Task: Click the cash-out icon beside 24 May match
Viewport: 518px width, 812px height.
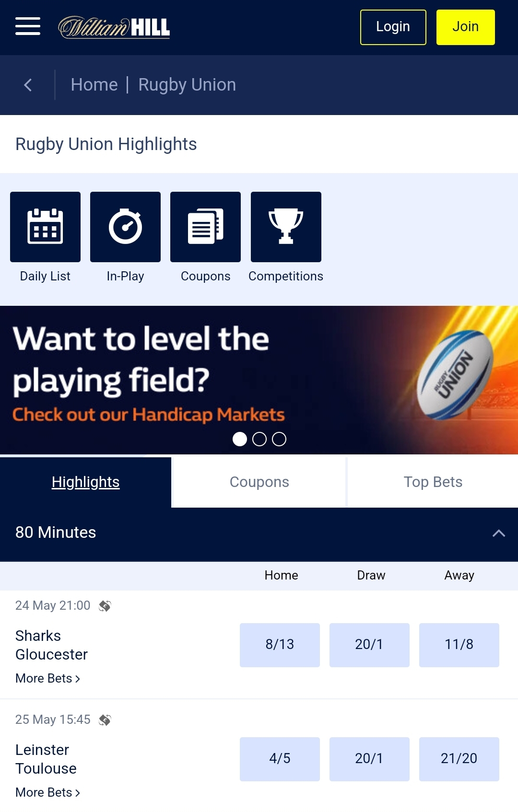Action: (105, 605)
